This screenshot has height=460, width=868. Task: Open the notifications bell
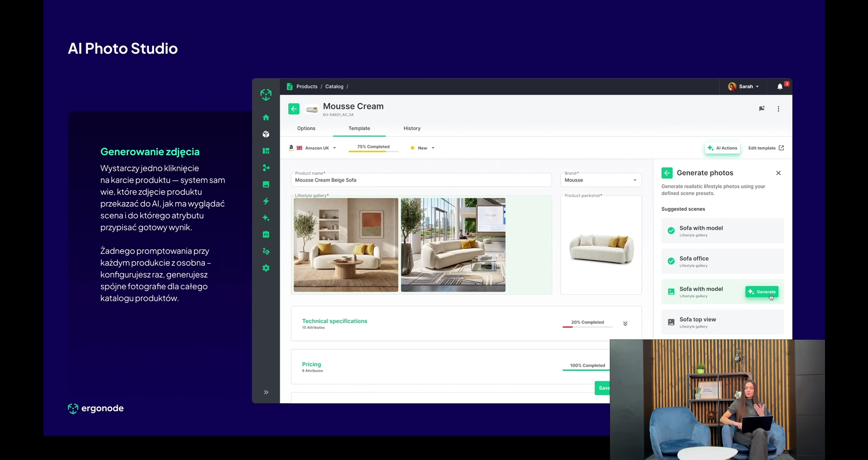coord(780,86)
